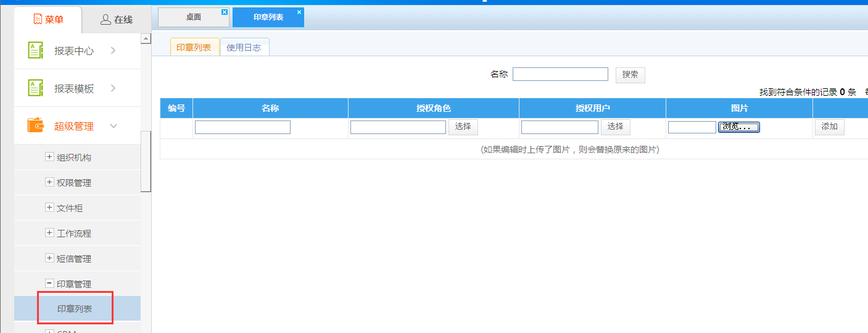Image resolution: width=868 pixels, height=333 pixels.
Task: Focus the 名称 search input field
Action: click(x=560, y=74)
